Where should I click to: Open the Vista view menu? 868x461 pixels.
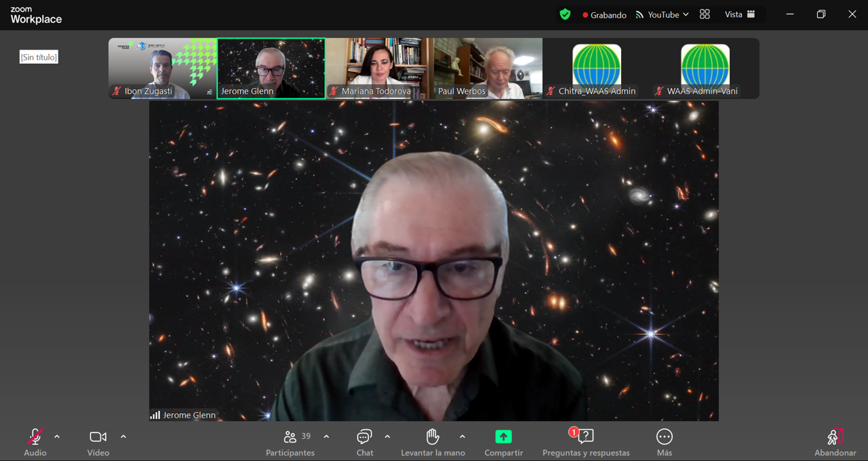click(x=740, y=14)
